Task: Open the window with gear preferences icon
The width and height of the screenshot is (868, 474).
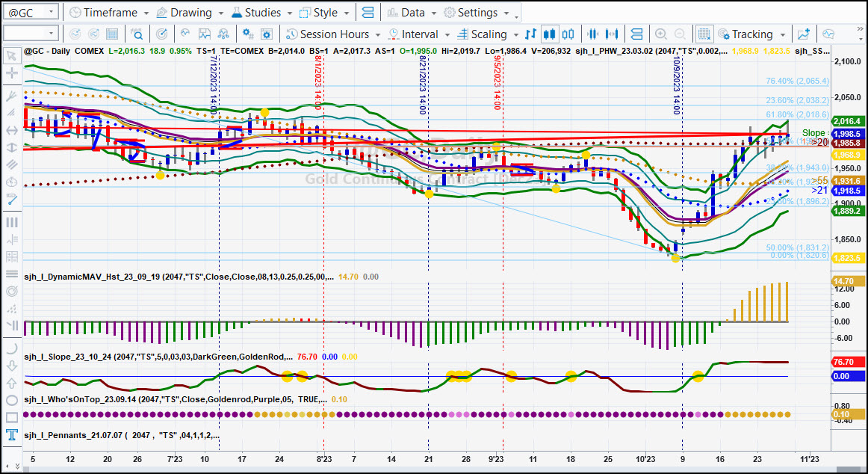Action: coord(267,34)
